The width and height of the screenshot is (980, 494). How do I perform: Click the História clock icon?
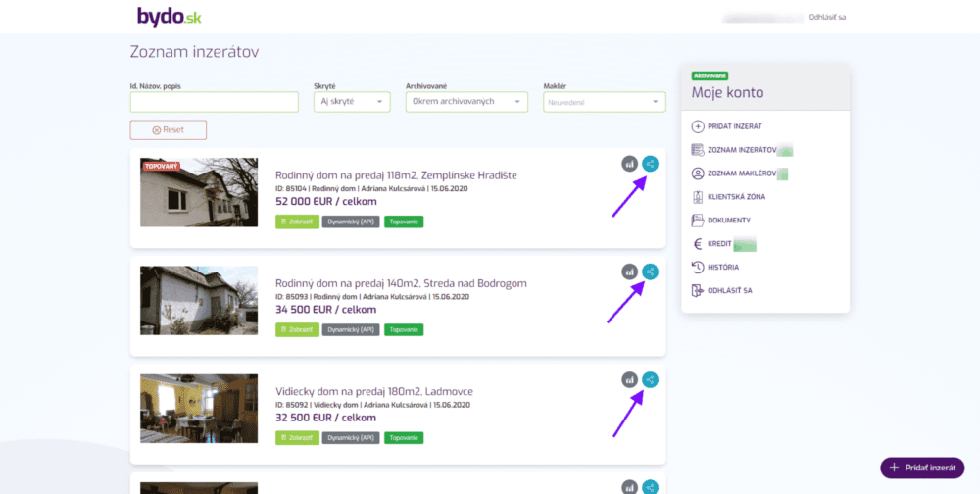tap(698, 267)
